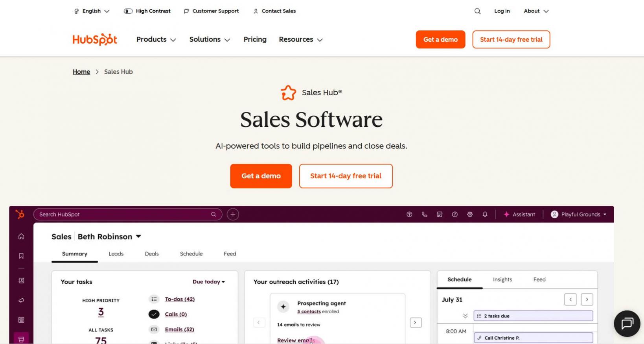Viewport: 644px width, 344px height.
Task: Click the Home breadcrumb link
Action: pyautogui.click(x=81, y=72)
